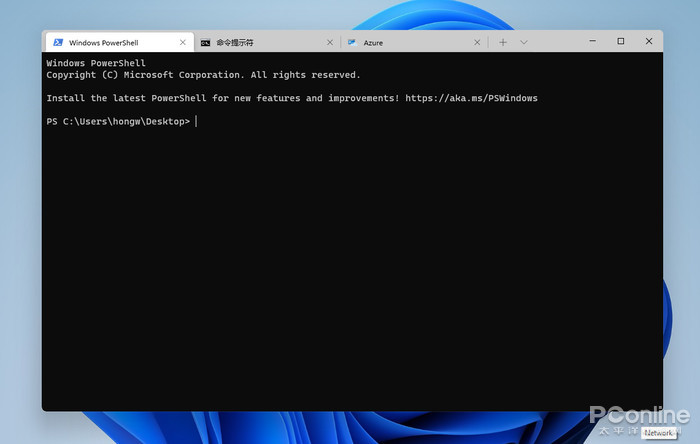Close the Azure tab
700x444 pixels.
tap(477, 42)
